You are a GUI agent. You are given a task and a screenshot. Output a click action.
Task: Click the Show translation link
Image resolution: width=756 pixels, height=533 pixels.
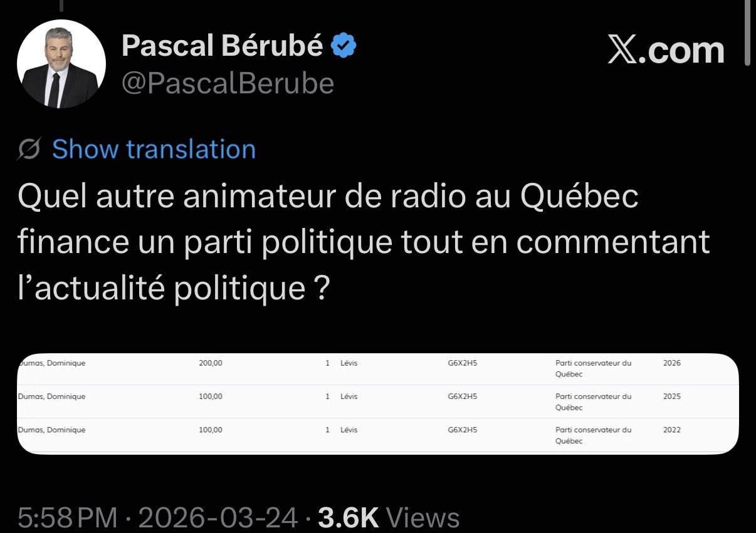(x=154, y=150)
